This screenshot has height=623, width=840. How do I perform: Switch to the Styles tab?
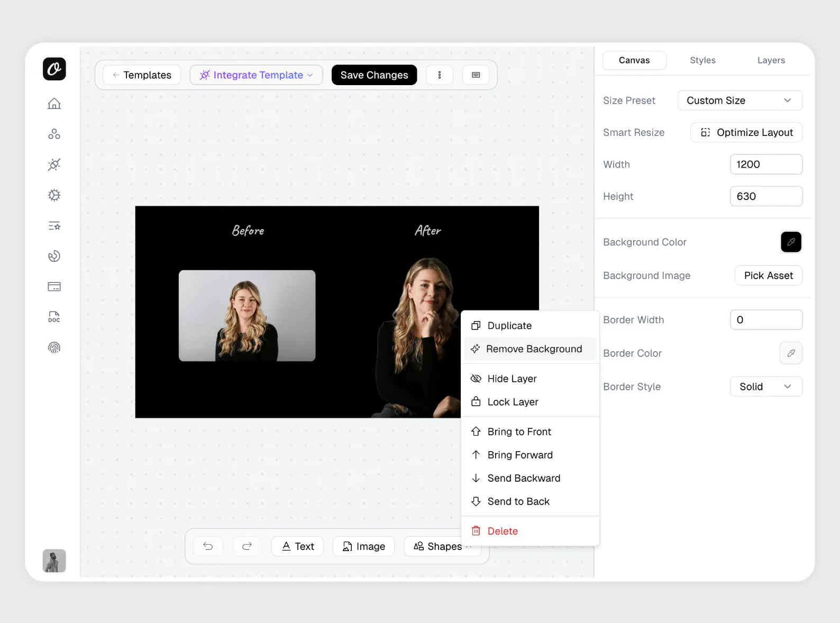702,60
